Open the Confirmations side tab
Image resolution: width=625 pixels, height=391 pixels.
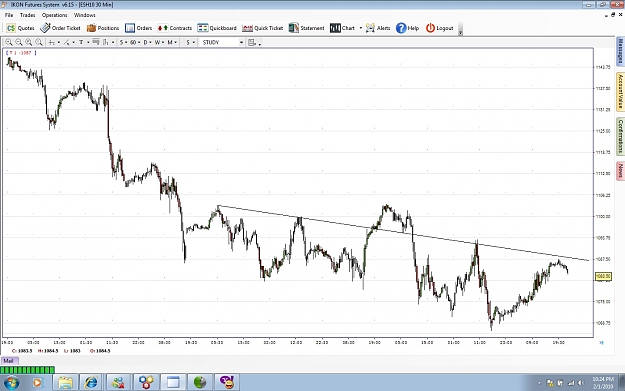(x=620, y=136)
